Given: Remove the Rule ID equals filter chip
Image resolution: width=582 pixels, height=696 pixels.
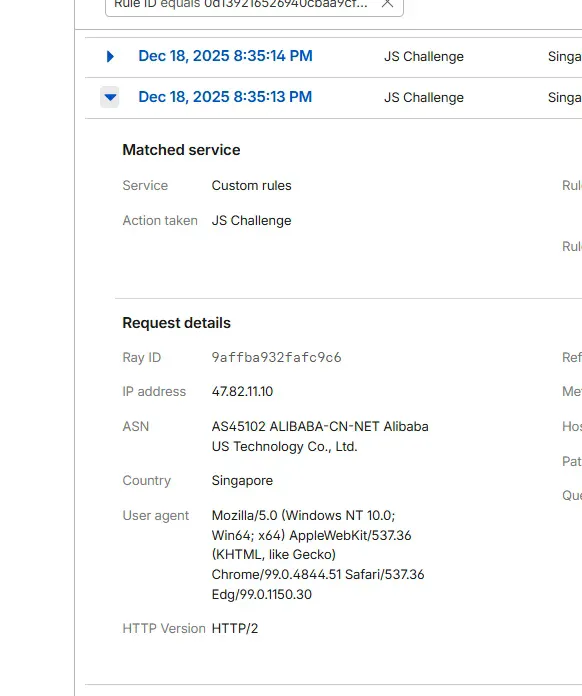Looking at the screenshot, I should 387,4.
